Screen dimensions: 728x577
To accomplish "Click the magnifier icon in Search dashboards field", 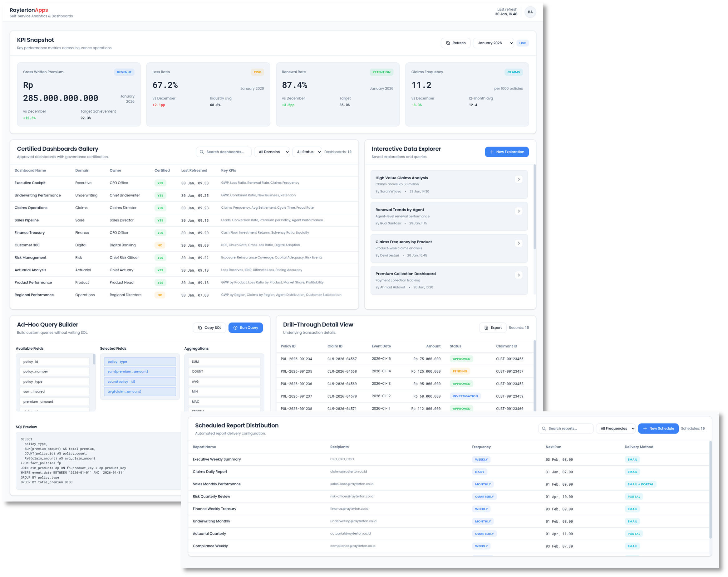I will (202, 152).
